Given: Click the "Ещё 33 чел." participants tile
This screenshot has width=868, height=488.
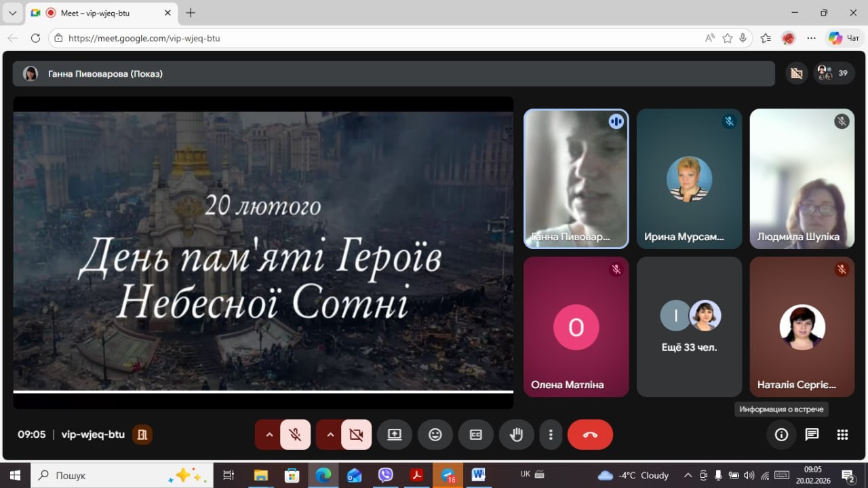Looking at the screenshot, I should pos(689,326).
